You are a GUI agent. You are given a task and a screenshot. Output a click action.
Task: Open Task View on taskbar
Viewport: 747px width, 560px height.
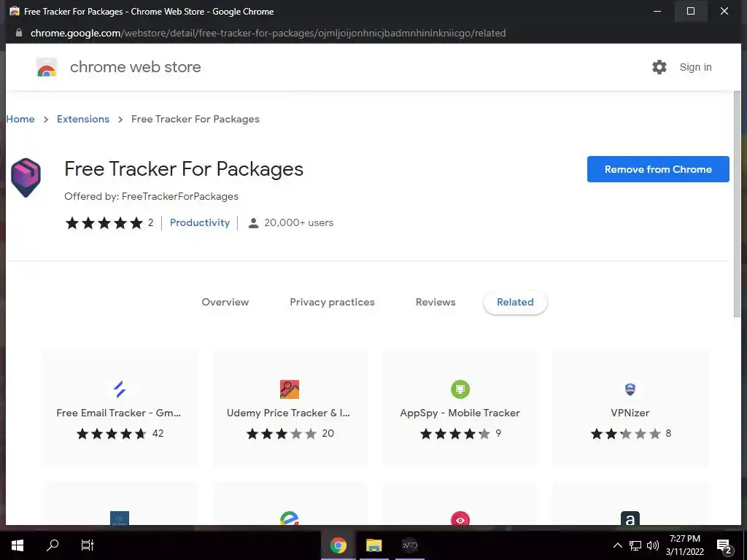point(88,545)
